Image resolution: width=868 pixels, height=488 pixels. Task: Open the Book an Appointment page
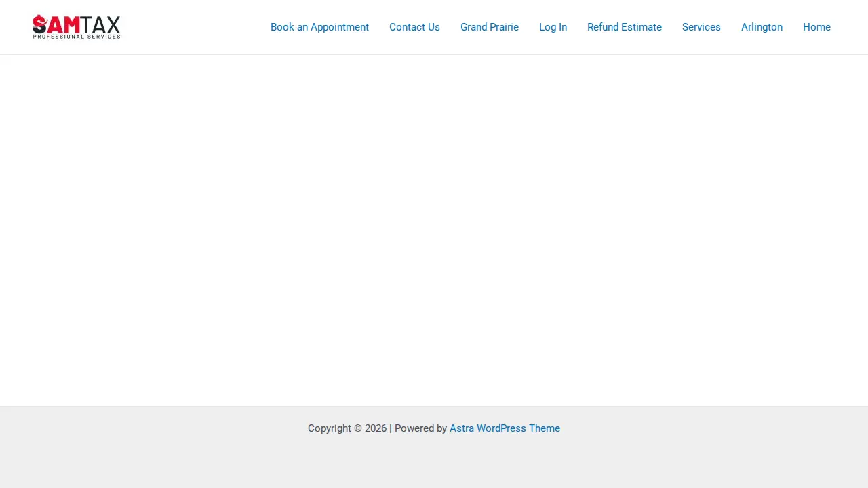coord(319,27)
